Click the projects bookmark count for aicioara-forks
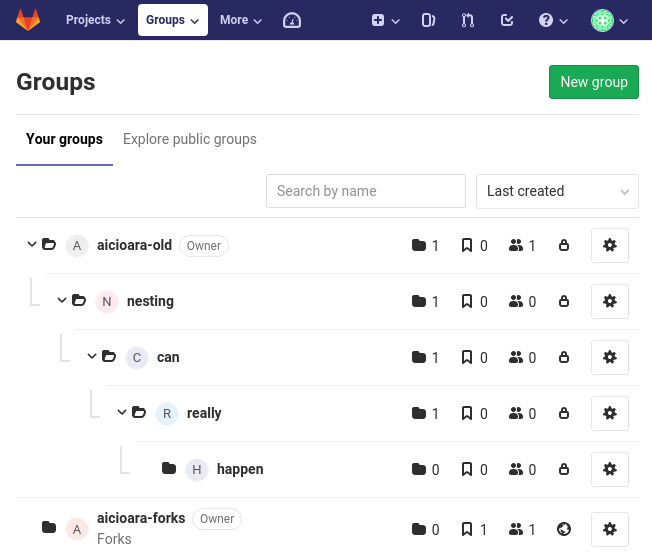Screen dimensions: 652x560 [x=474, y=529]
